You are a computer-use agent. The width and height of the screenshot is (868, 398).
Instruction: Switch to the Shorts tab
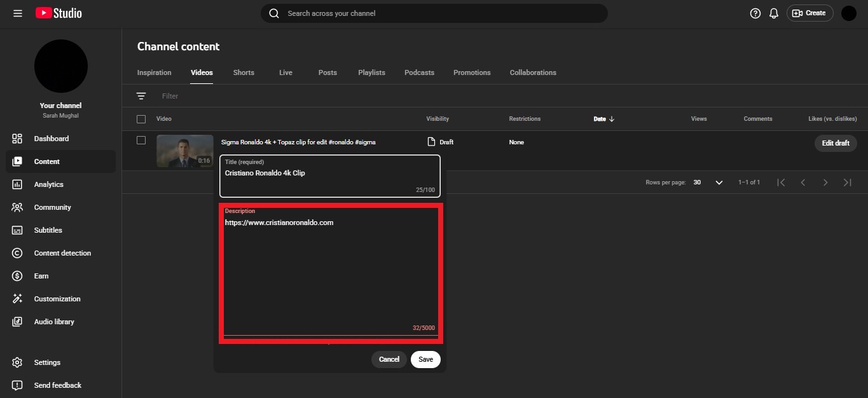243,72
